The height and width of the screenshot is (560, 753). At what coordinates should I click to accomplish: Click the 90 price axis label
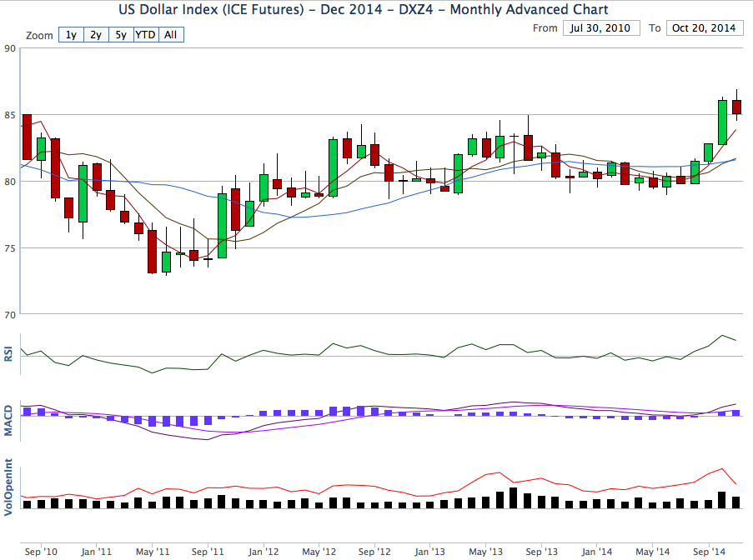click(x=10, y=48)
